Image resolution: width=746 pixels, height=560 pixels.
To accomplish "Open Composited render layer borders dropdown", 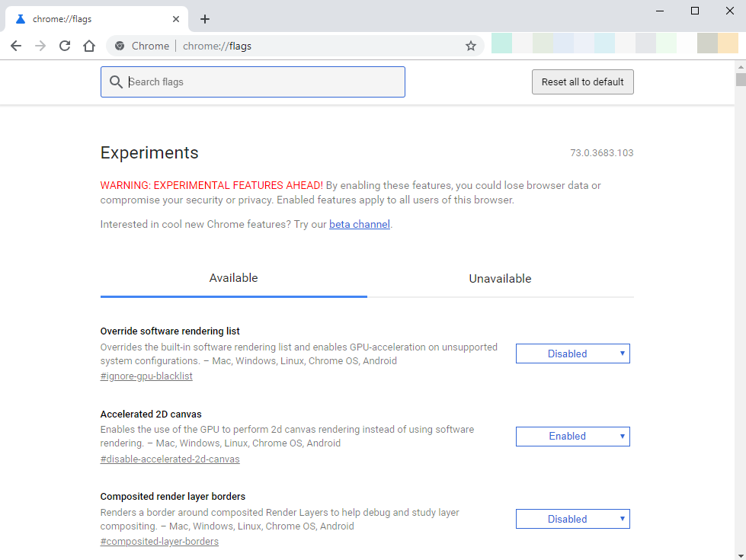I will click(573, 519).
